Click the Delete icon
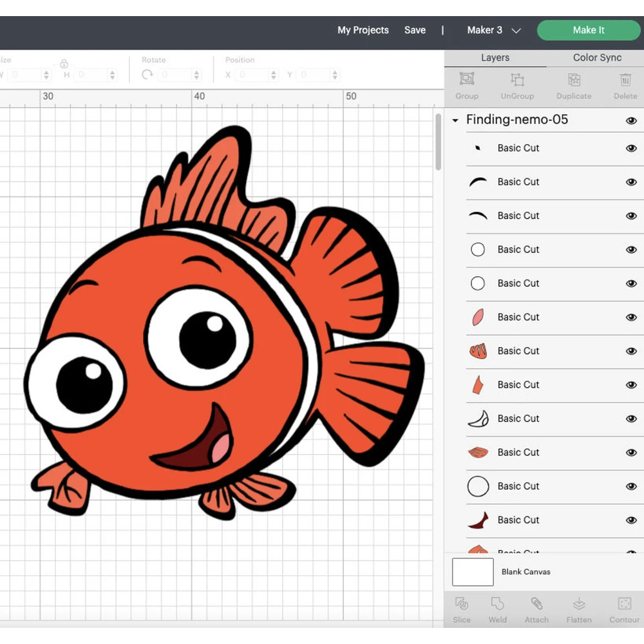This screenshot has height=644, width=644. tap(624, 86)
